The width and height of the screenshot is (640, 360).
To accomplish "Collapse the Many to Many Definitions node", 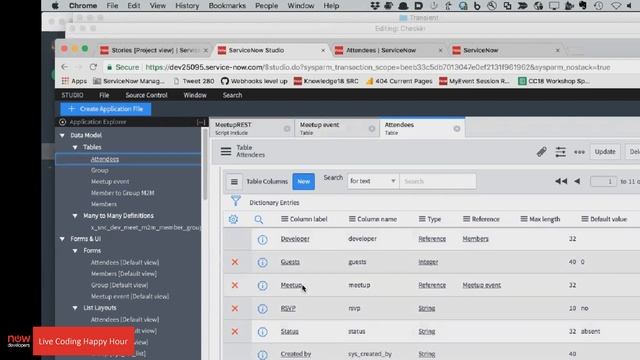I will click(75, 216).
